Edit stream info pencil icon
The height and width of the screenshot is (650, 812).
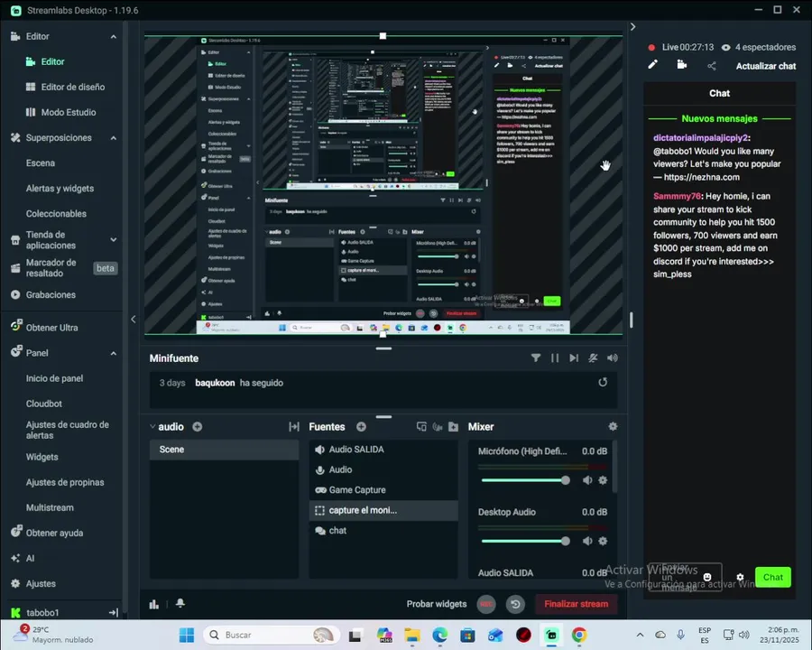652,65
